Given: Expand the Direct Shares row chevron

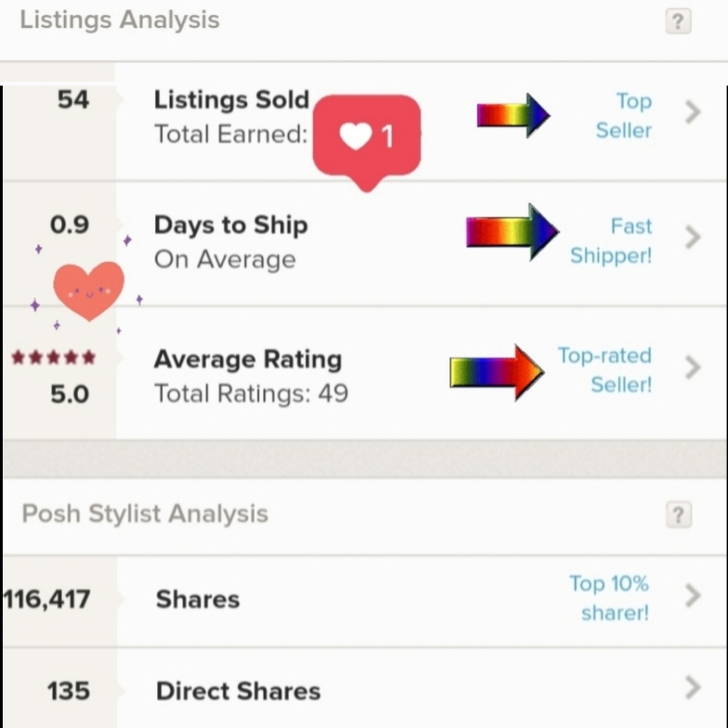Looking at the screenshot, I should (x=692, y=688).
